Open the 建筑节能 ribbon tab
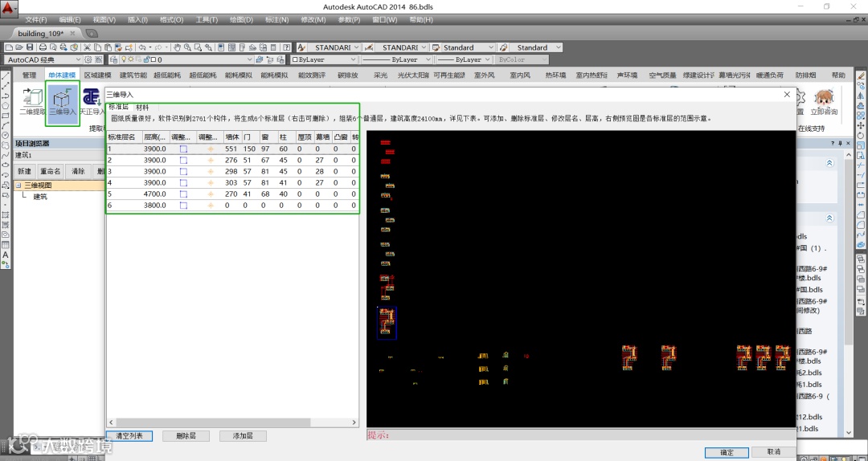 tap(133, 75)
